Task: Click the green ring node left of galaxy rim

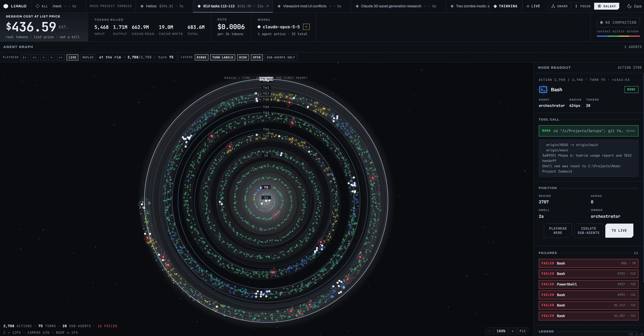Action: click(149, 203)
